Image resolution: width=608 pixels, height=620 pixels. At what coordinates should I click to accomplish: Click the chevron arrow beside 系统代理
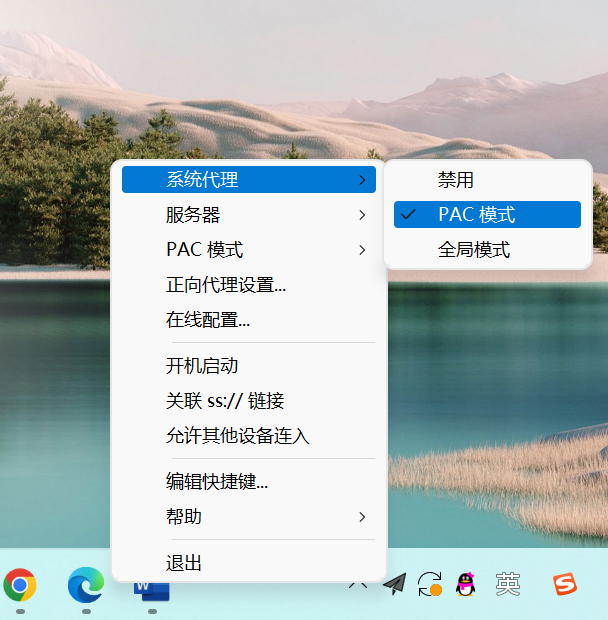(362, 180)
